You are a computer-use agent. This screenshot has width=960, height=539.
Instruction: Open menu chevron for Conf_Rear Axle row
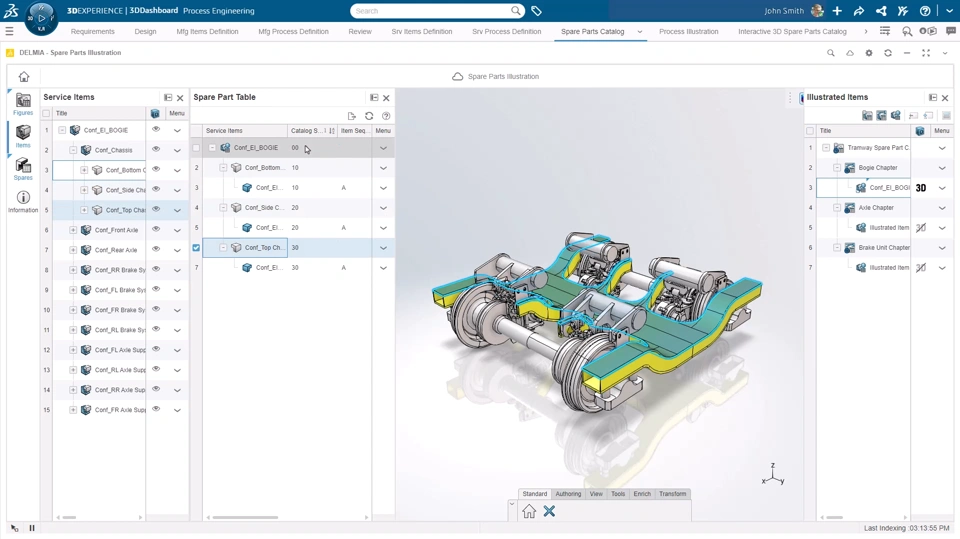pyautogui.click(x=177, y=250)
